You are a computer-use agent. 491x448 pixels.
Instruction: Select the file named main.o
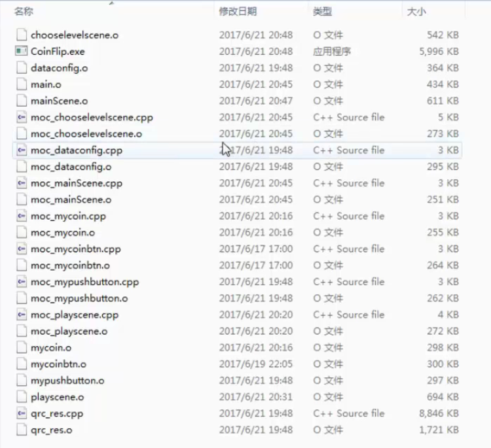[46, 84]
